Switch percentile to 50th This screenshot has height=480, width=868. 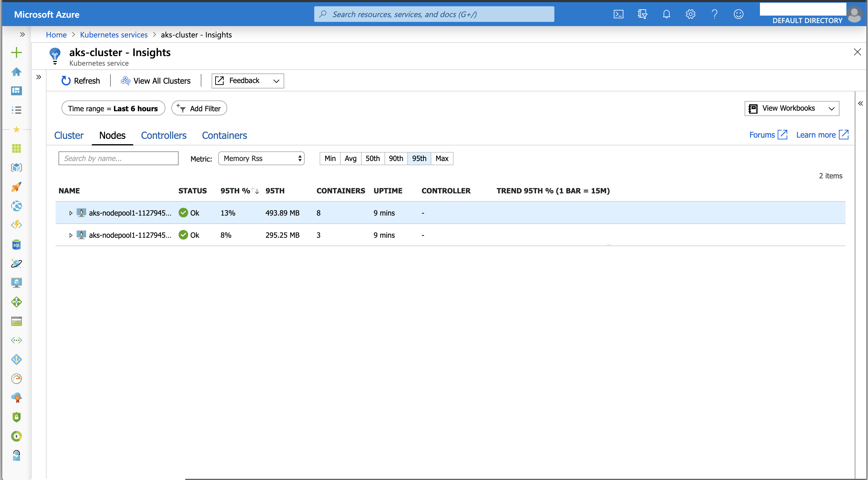click(372, 159)
